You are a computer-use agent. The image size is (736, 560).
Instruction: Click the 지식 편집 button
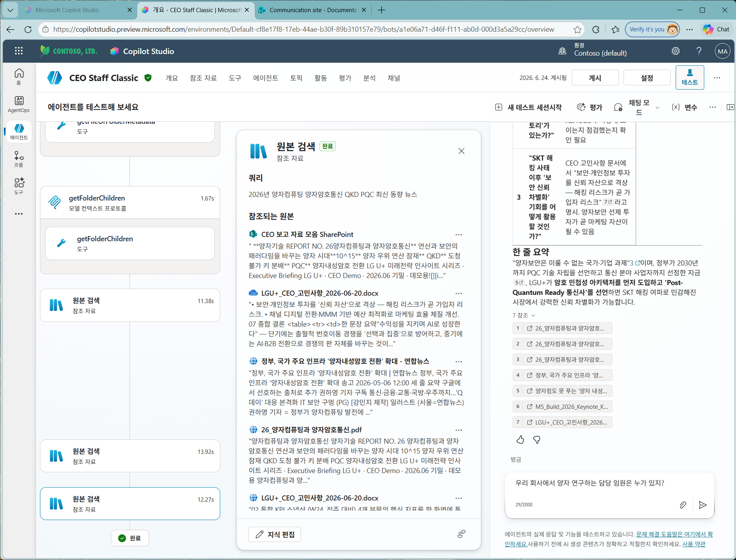[275, 535]
